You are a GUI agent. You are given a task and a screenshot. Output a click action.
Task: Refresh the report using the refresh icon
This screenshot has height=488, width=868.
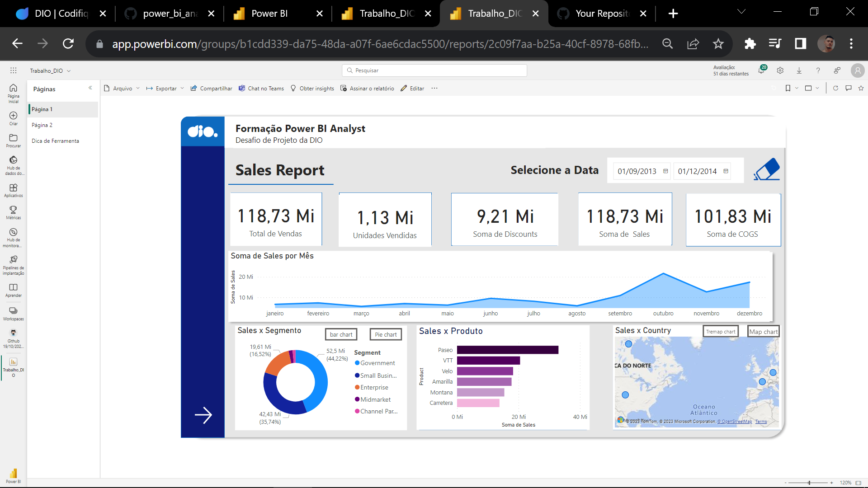(835, 88)
